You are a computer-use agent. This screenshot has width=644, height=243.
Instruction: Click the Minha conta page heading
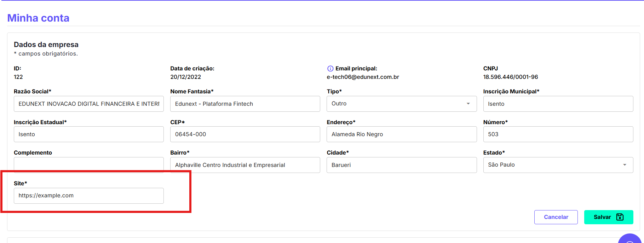(38, 18)
